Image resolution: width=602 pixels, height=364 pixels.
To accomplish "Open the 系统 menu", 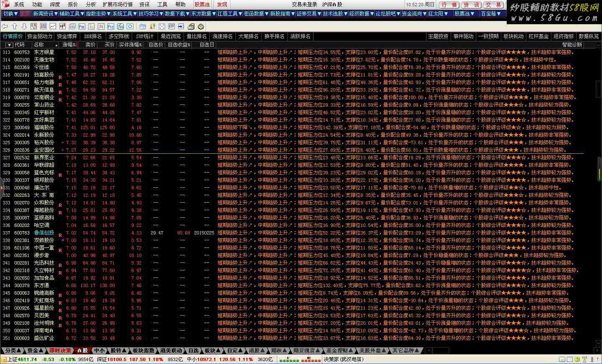I will coord(19,5).
